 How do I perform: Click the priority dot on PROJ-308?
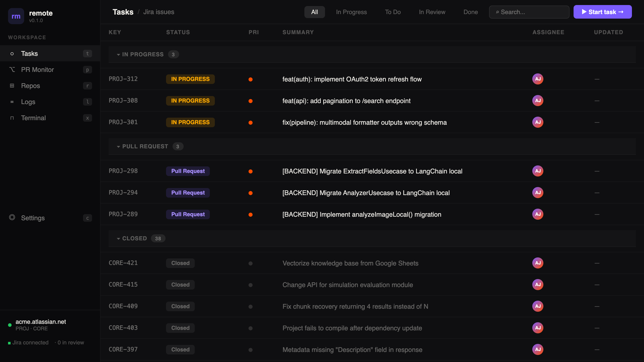coord(251,101)
